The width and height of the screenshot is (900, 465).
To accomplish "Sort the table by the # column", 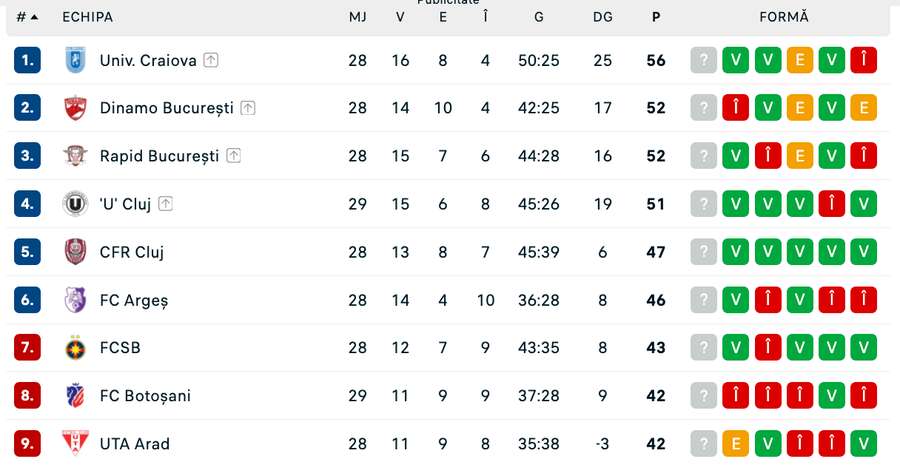I will [x=27, y=17].
